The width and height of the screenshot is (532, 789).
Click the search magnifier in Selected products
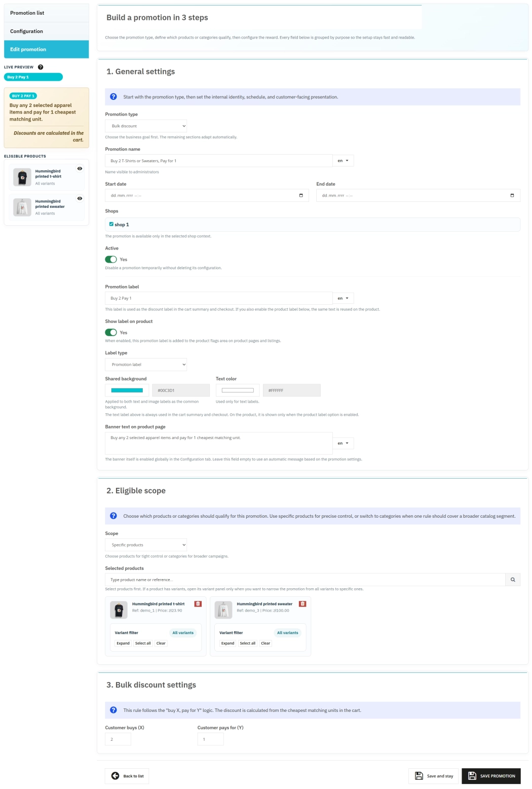coord(513,579)
